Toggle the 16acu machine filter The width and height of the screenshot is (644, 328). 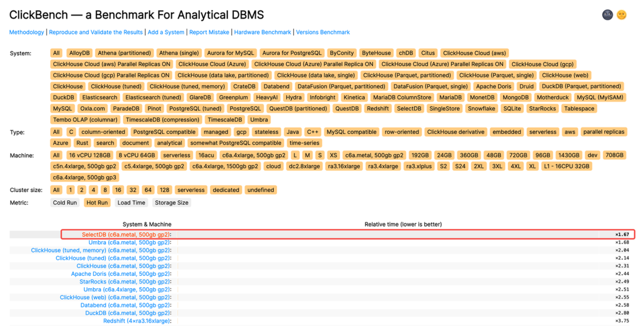[x=206, y=156]
